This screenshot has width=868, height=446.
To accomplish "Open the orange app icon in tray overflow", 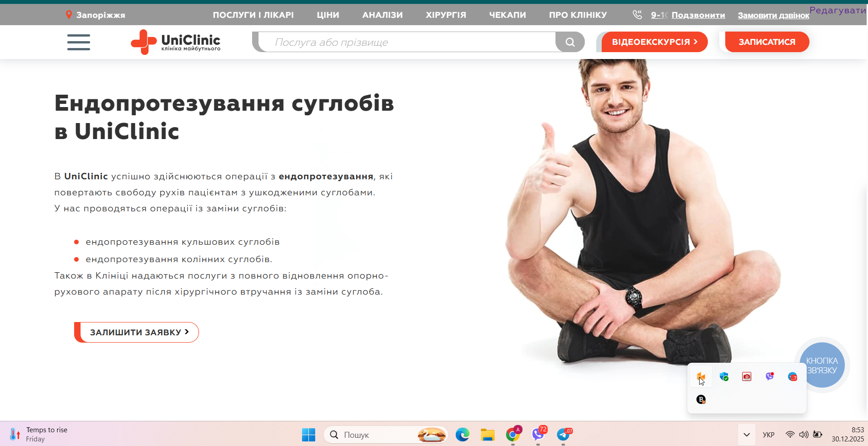I will coord(701,376).
